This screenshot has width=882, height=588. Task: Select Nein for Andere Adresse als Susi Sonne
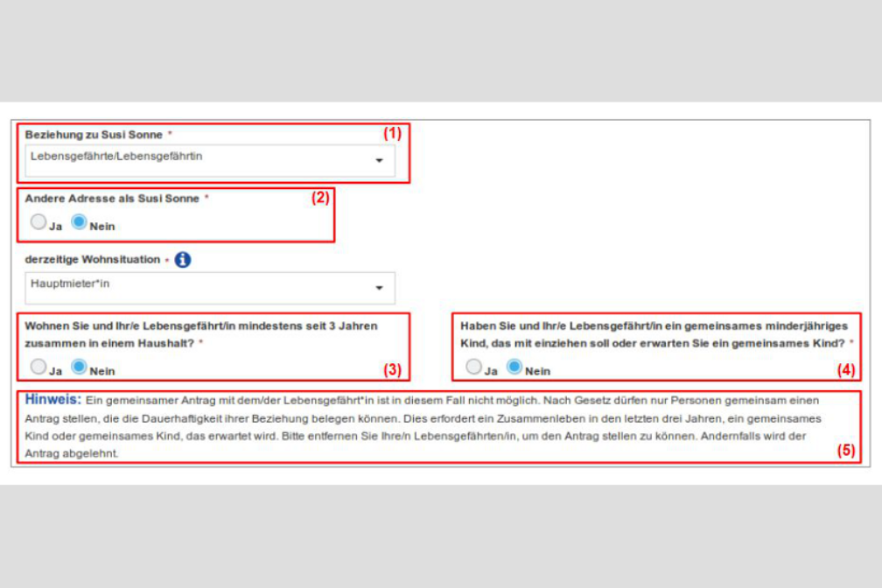[x=79, y=221]
